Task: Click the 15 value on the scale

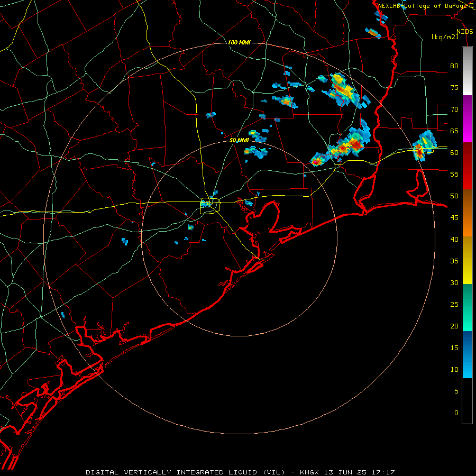Action: tap(454, 347)
